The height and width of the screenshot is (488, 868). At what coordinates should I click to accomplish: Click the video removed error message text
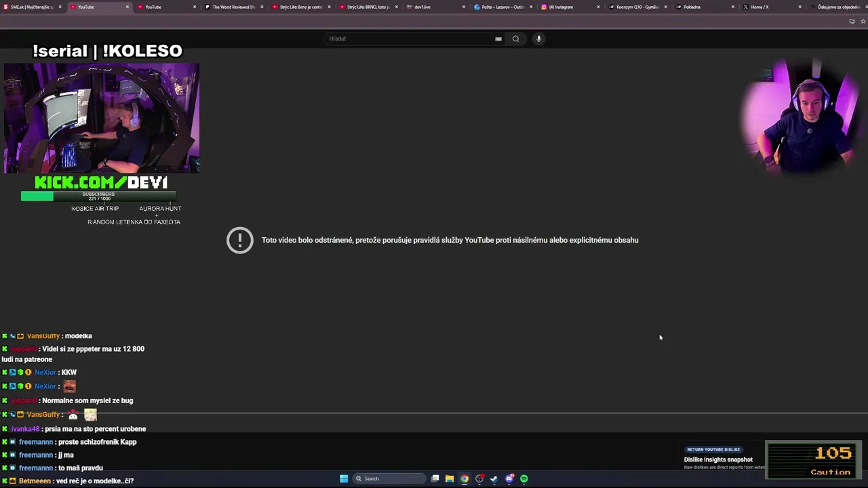(x=450, y=240)
